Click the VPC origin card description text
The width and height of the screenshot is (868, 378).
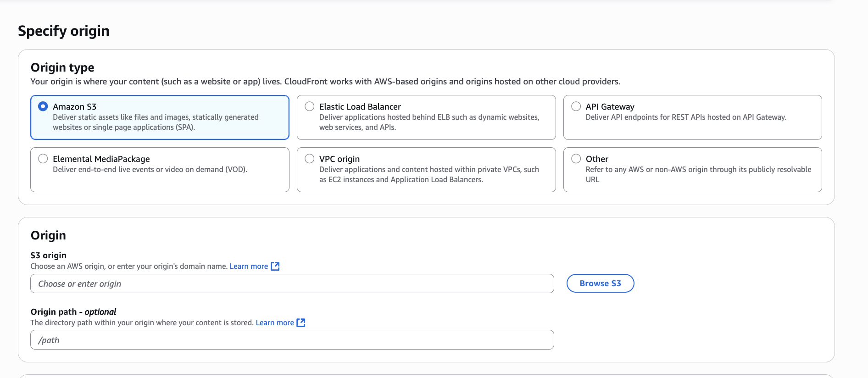click(x=429, y=175)
